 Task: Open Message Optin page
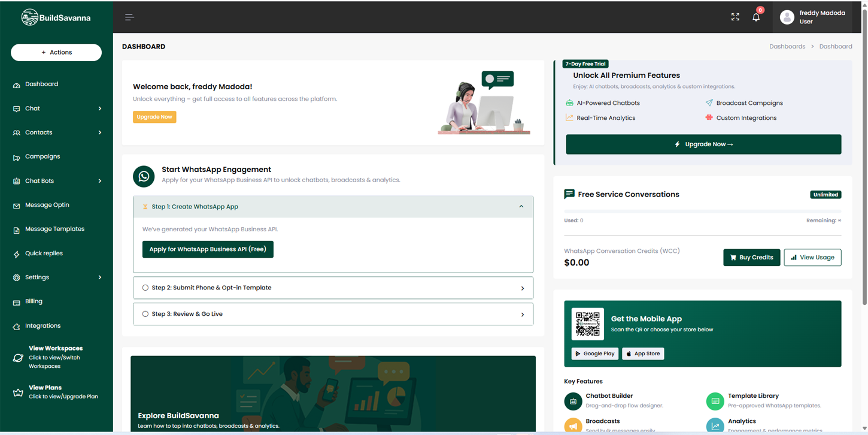pos(47,205)
